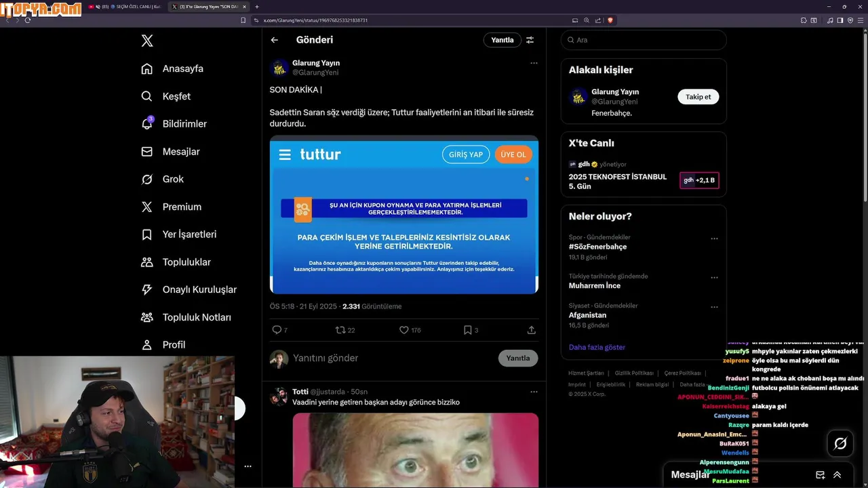Image resolution: width=868 pixels, height=488 pixels.
Task: Open Premium from sidebar
Action: (171, 207)
